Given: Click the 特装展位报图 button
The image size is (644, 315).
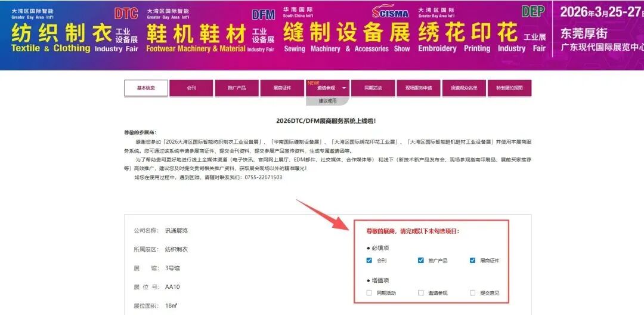Looking at the screenshot, I should tap(509, 88).
